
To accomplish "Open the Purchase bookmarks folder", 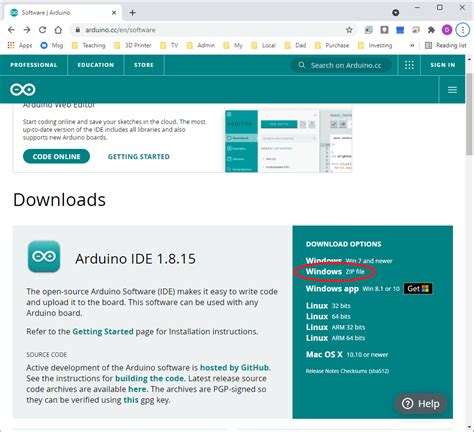I will [x=332, y=45].
